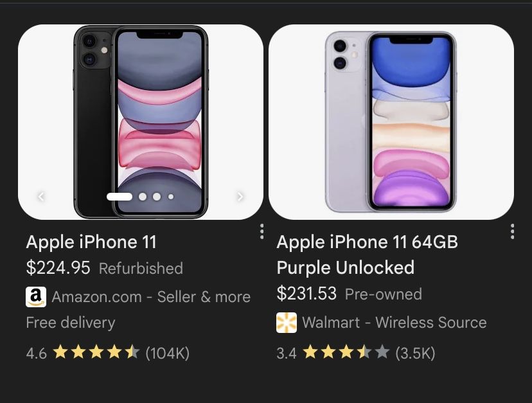Click the $224.95 Refurbished price
This screenshot has height=403, width=532.
[105, 268]
